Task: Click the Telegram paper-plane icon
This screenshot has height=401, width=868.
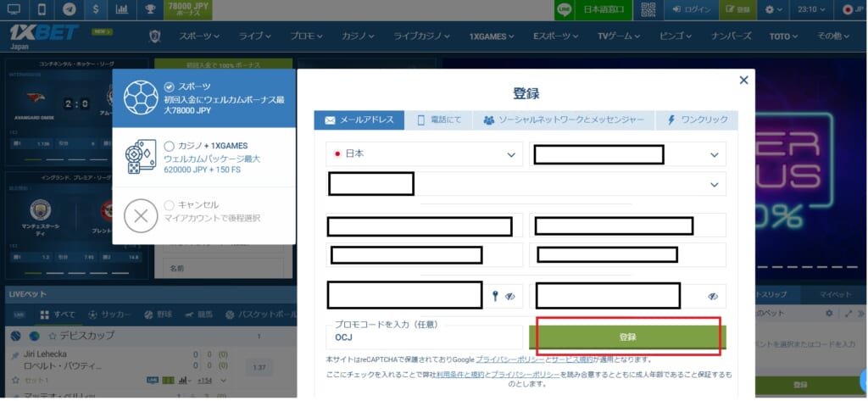Action: (x=70, y=9)
